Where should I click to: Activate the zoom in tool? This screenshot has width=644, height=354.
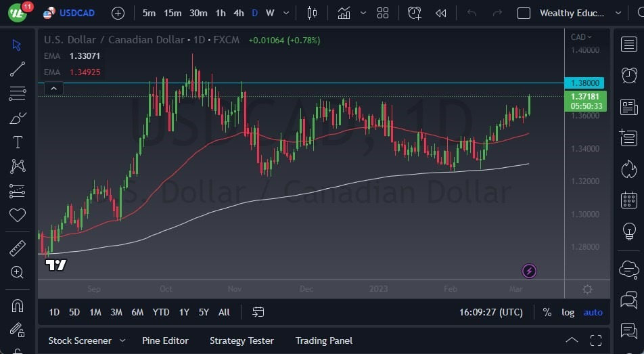point(18,272)
